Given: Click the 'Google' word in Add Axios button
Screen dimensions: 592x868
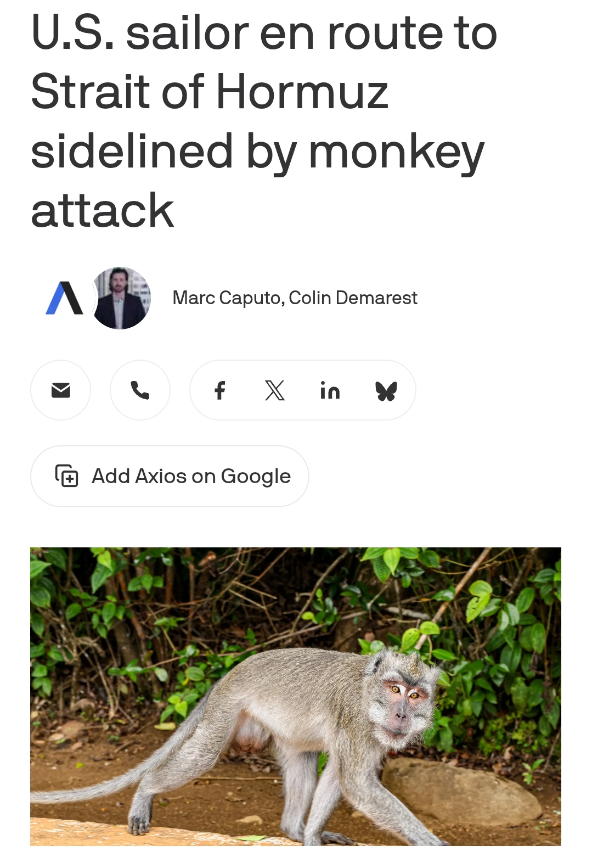Looking at the screenshot, I should [256, 477].
